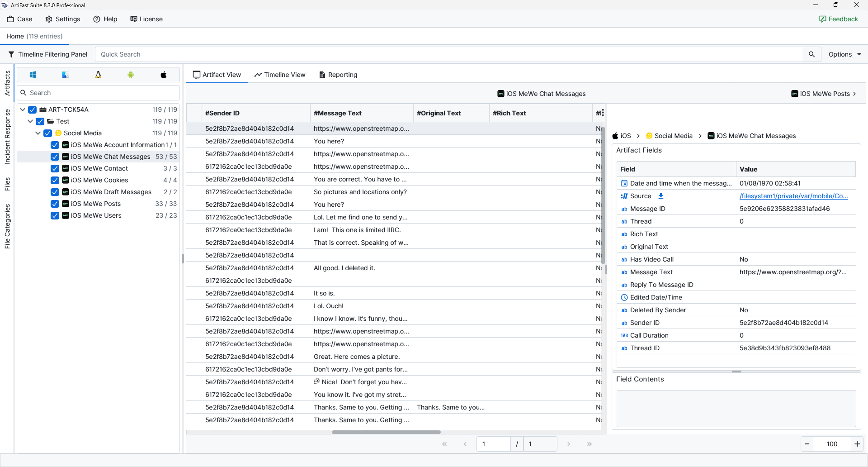Screen dimensions: 868x467
Task: Click the Quick Search magnifier icon
Action: click(x=811, y=54)
